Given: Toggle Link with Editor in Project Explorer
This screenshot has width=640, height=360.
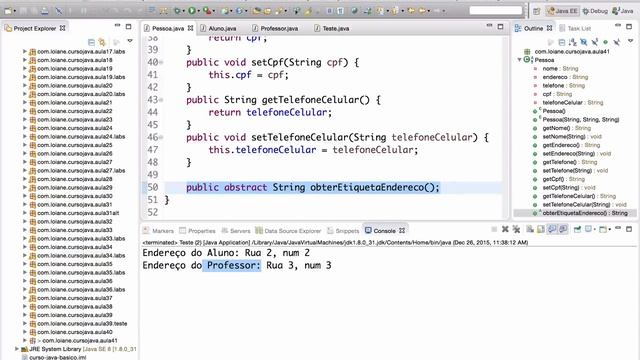Looking at the screenshot, I should pyautogui.click(x=102, y=42).
